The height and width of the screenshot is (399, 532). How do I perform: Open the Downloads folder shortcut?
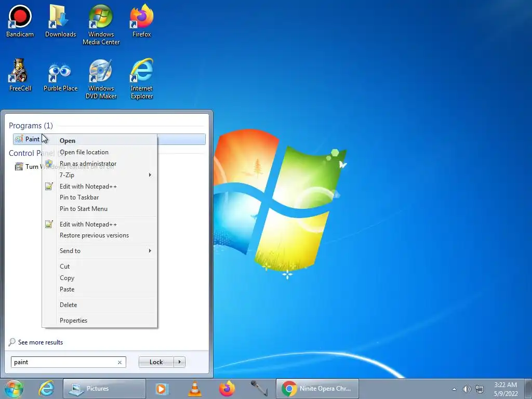pyautogui.click(x=60, y=21)
